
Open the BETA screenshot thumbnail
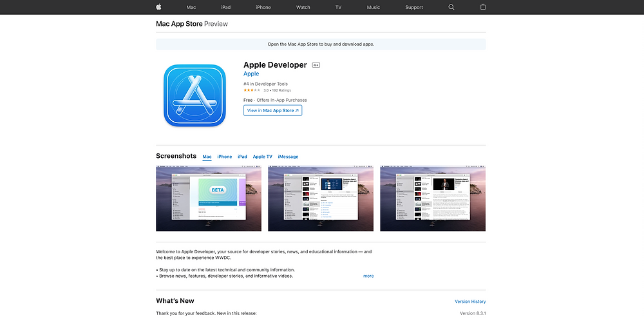click(209, 198)
